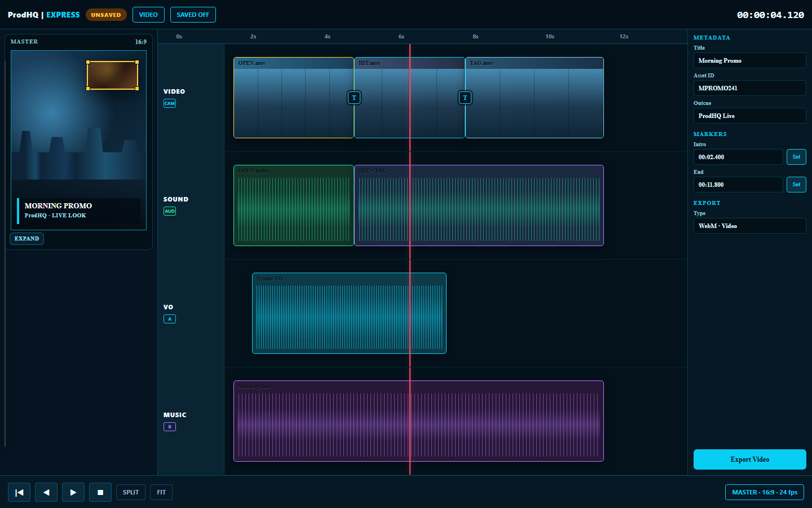The height and width of the screenshot is (508, 812).
Task: Click the 2s mark on time ruler
Action: (x=253, y=37)
